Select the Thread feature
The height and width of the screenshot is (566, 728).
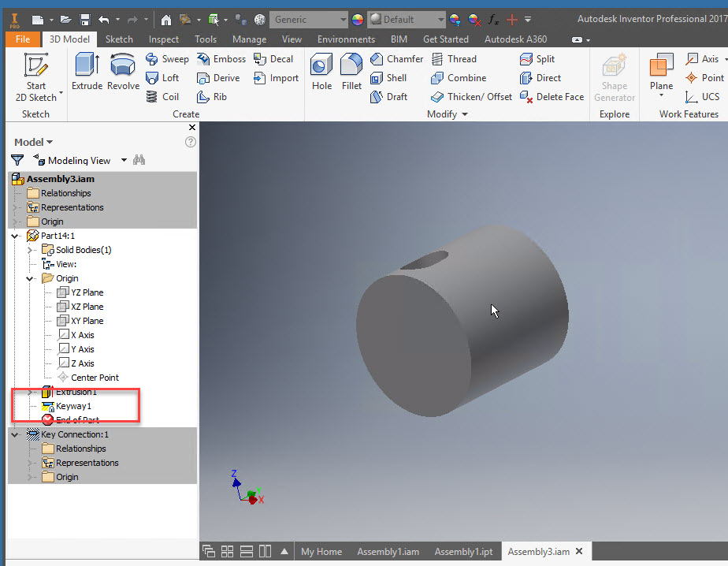point(455,58)
